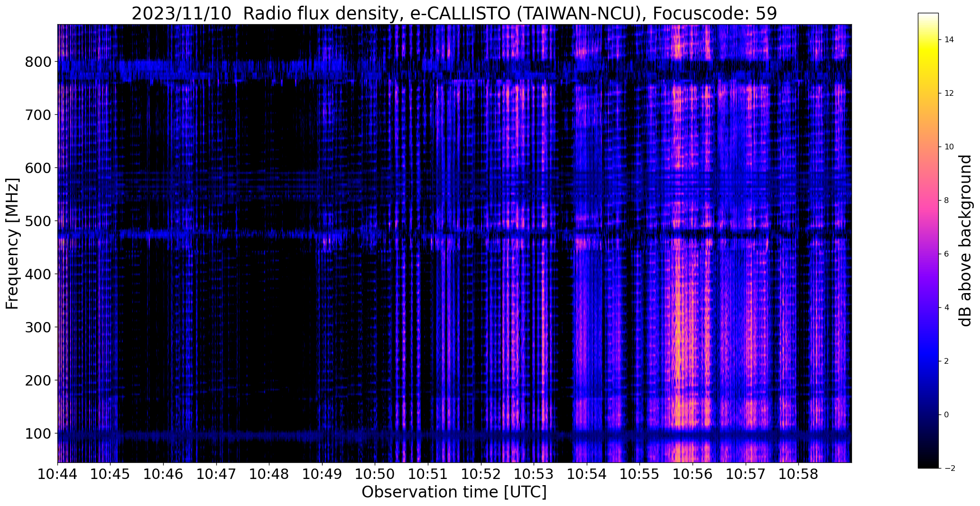Click the 10:46 time tick label
980x506 pixels.
164,474
